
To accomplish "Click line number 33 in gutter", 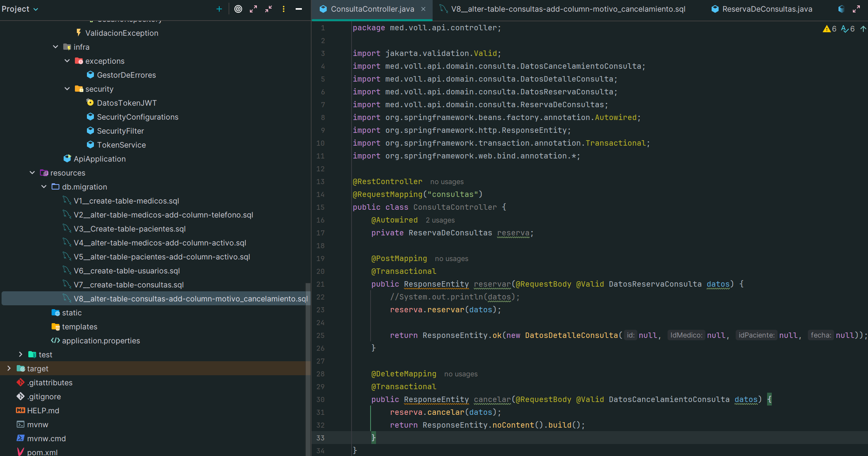I will pos(320,438).
